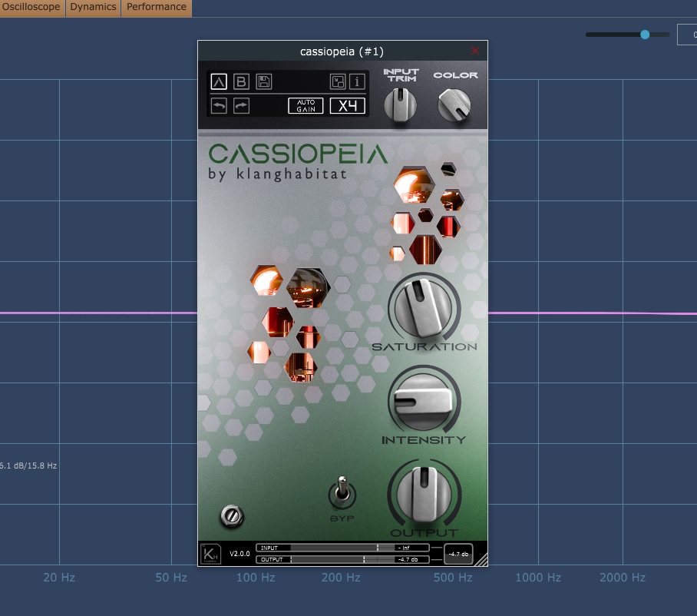Click the 50 Hz axis label

(171, 578)
